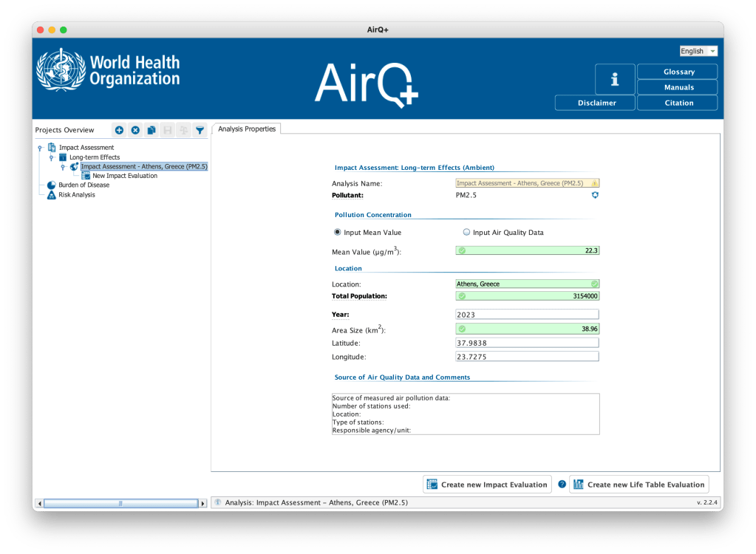
Task: Click the Burden of Disease pie chart icon
Action: (51, 185)
